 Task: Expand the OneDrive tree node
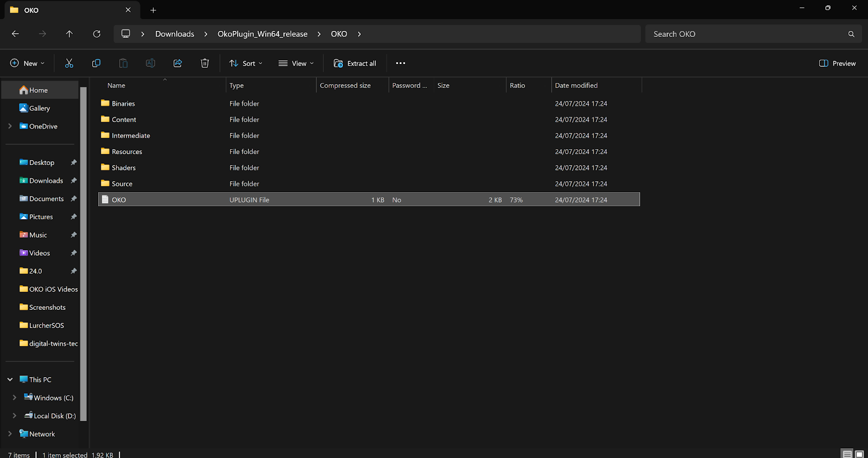10,126
